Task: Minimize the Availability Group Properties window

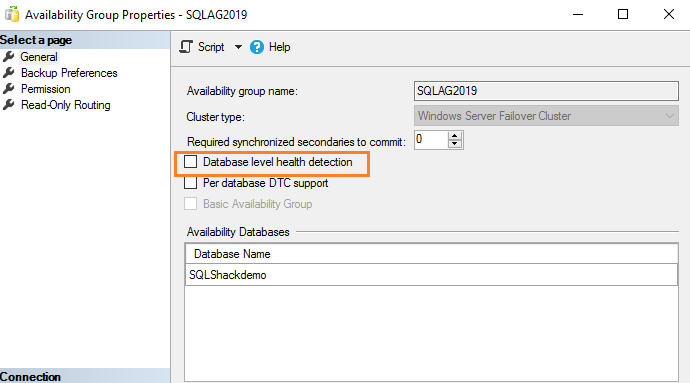Action: [578, 15]
